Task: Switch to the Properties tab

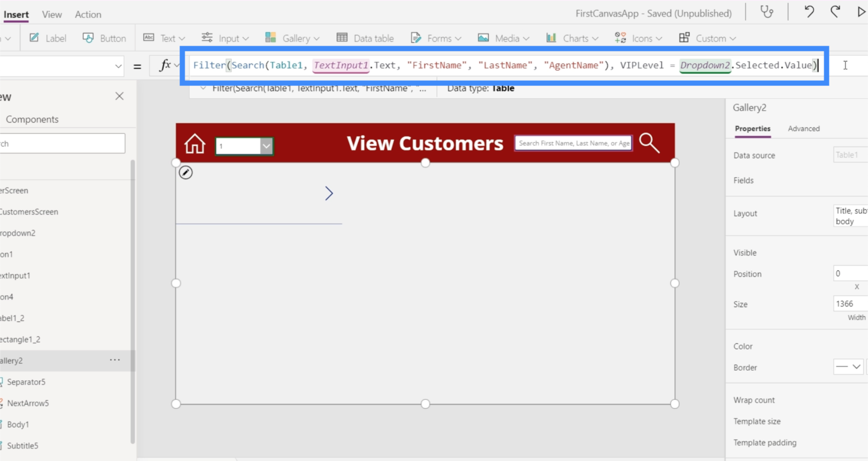Action: [x=753, y=129]
